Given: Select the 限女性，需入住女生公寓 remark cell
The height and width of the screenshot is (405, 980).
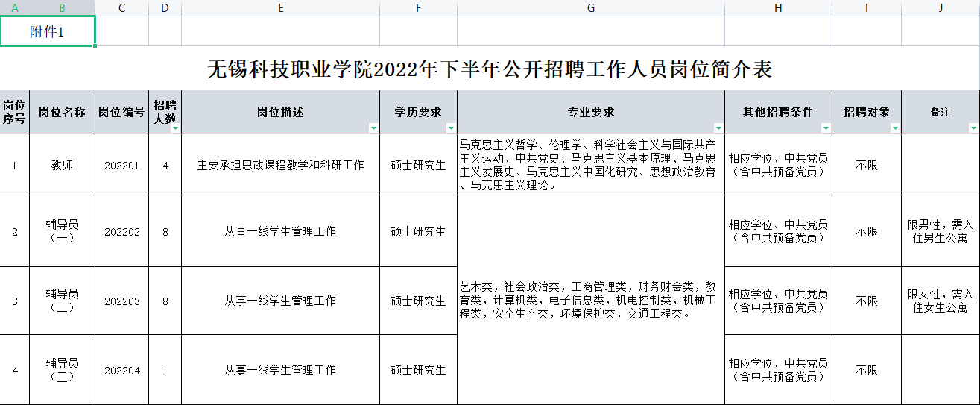Looking at the screenshot, I should coord(941,301).
